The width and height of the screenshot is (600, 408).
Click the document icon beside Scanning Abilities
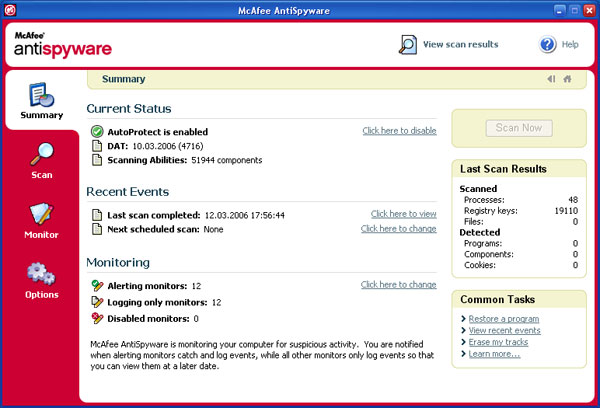[x=97, y=160]
